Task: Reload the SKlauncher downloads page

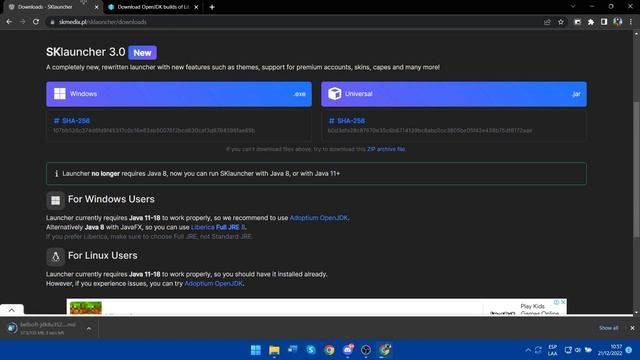Action: tap(36, 22)
